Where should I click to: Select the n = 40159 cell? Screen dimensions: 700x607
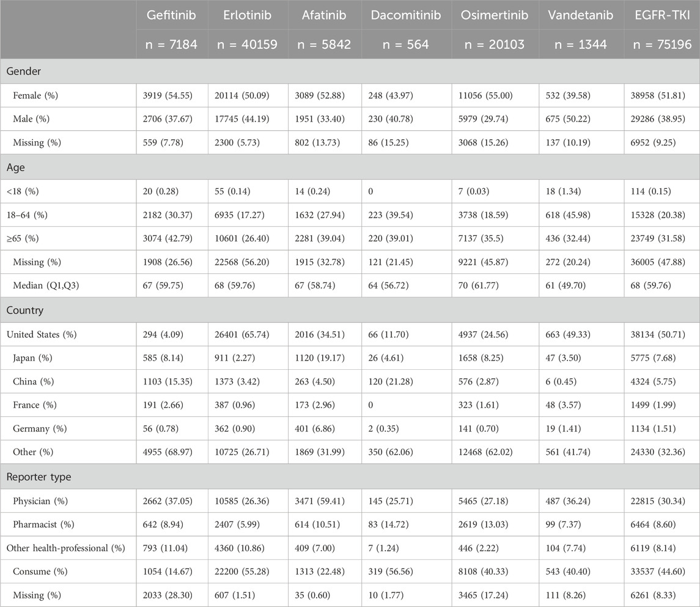[x=248, y=45]
